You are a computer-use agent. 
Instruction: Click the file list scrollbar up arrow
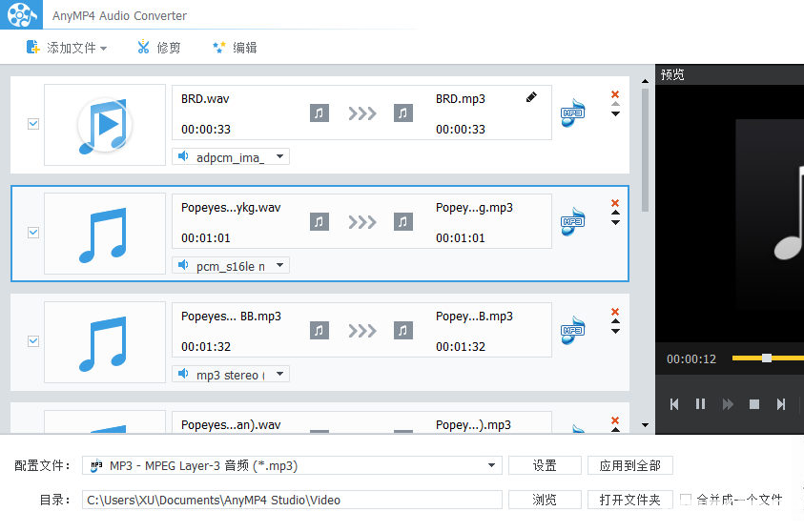pos(645,81)
